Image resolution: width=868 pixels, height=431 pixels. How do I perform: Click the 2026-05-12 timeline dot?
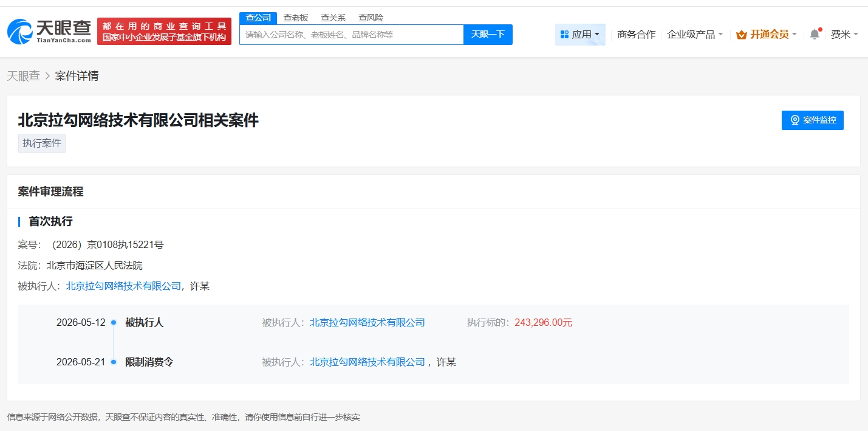point(114,323)
